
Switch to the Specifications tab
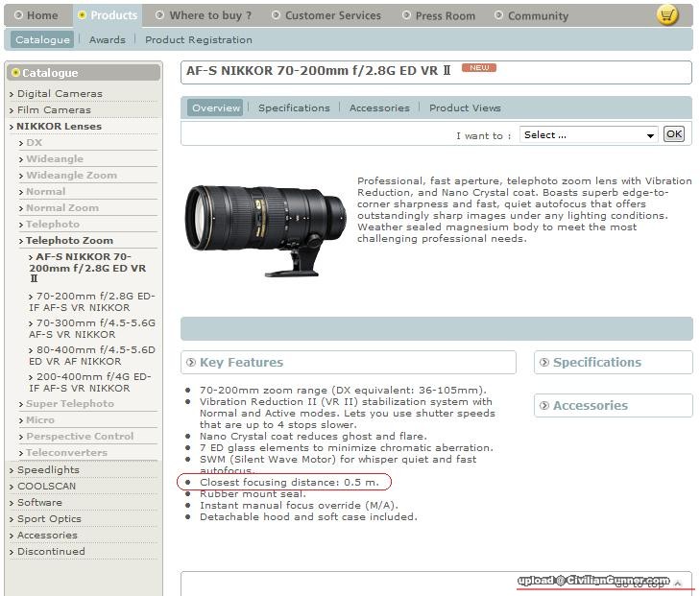pos(294,108)
